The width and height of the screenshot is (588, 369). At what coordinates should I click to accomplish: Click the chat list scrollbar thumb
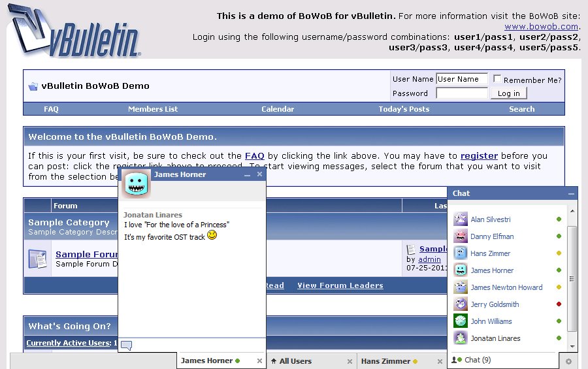[572, 279]
